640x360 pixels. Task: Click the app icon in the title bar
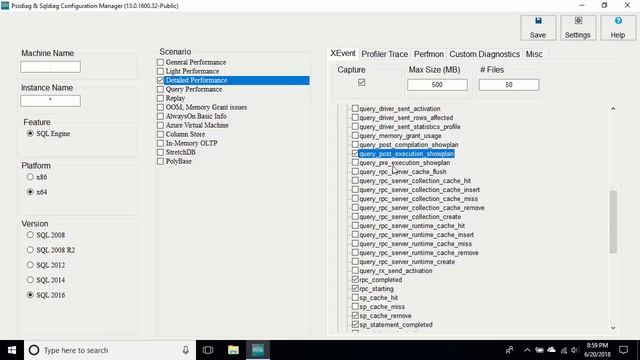pyautogui.click(x=5, y=6)
